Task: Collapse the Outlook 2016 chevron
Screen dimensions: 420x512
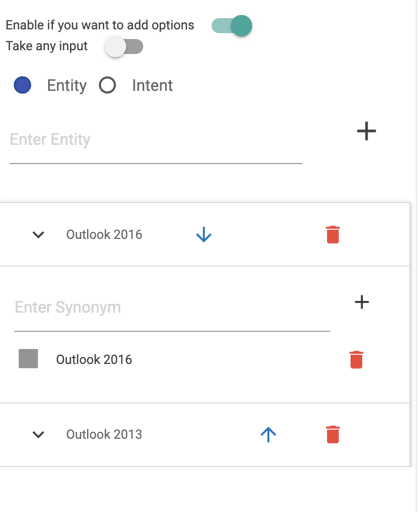Action: [x=38, y=235]
